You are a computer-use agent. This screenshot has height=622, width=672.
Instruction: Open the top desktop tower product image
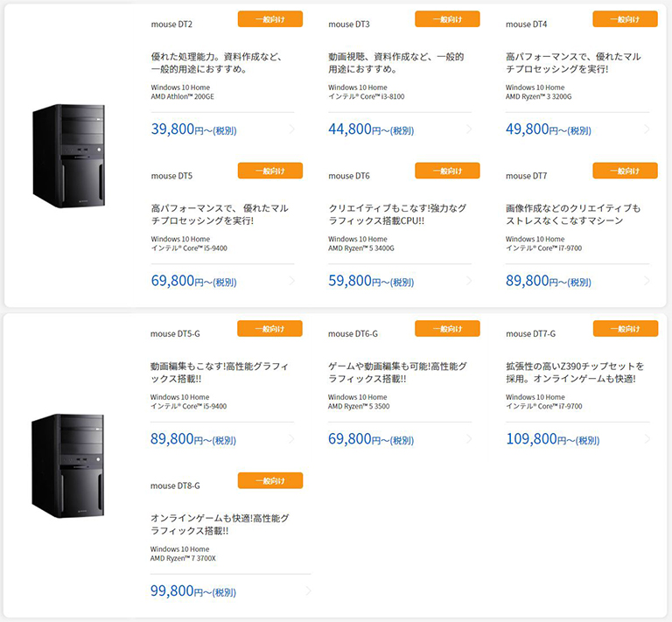pos(68,156)
